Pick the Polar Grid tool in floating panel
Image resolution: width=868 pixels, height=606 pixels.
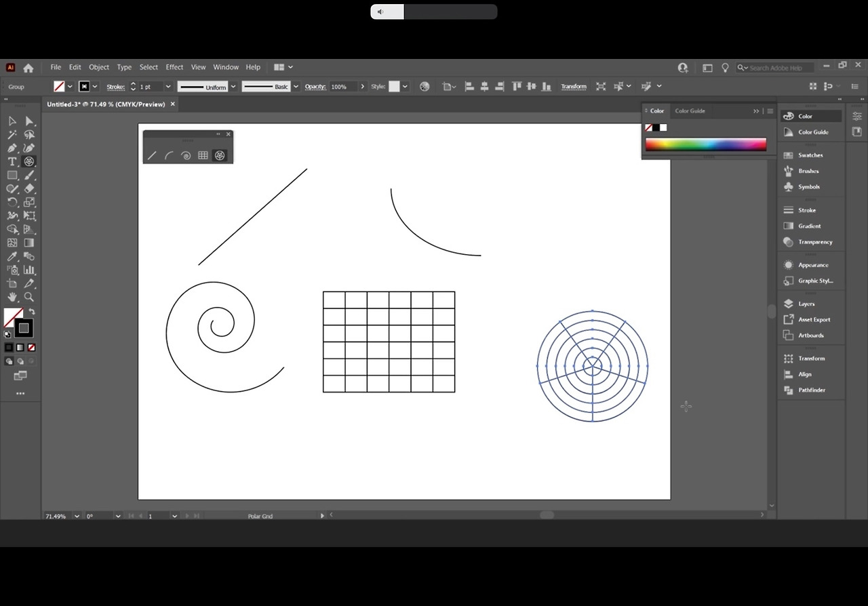point(220,155)
